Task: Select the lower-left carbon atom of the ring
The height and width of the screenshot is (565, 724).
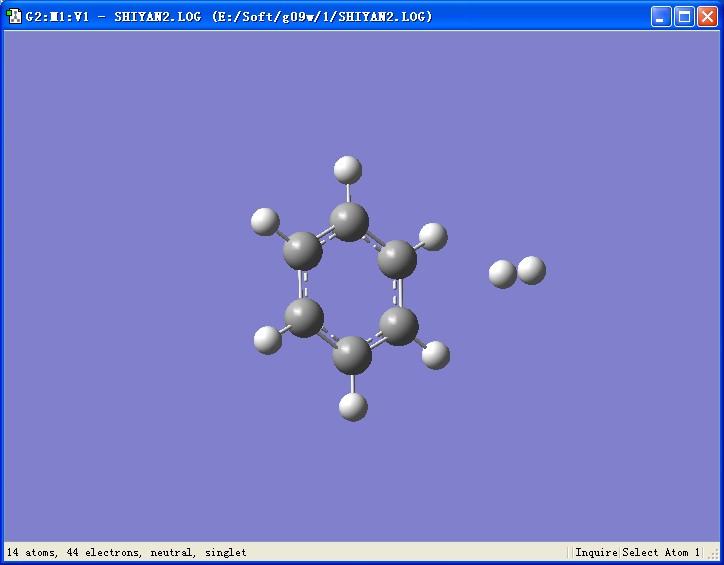Action: [304, 317]
